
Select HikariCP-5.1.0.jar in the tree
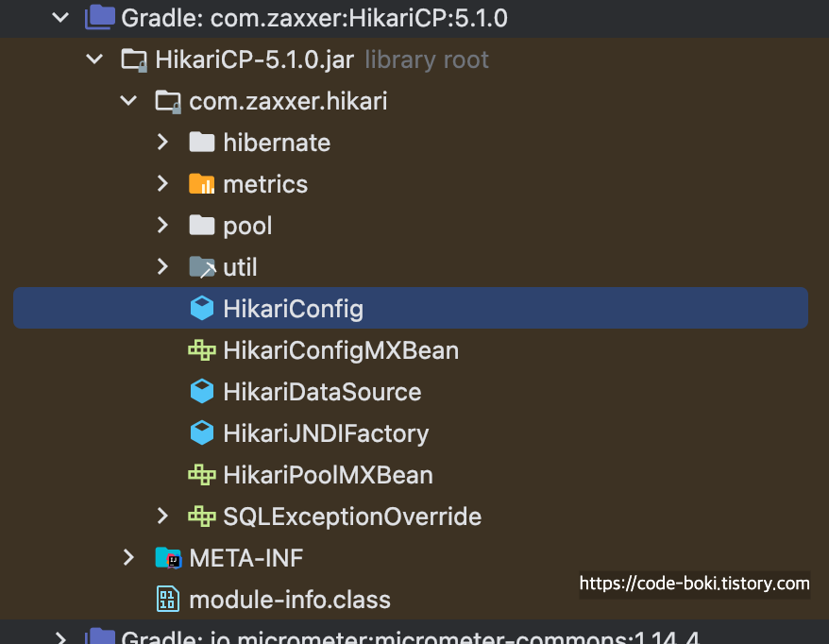254,59
